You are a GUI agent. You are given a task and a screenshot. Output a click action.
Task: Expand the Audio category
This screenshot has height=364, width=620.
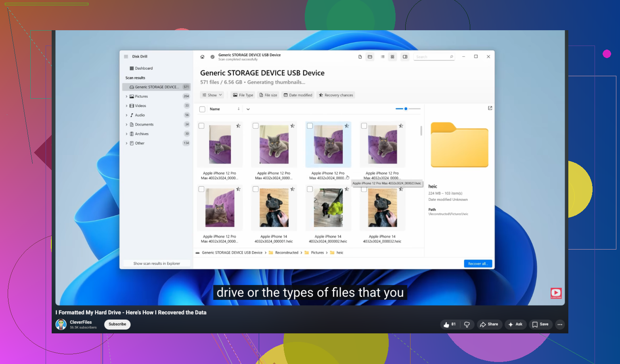tap(126, 115)
